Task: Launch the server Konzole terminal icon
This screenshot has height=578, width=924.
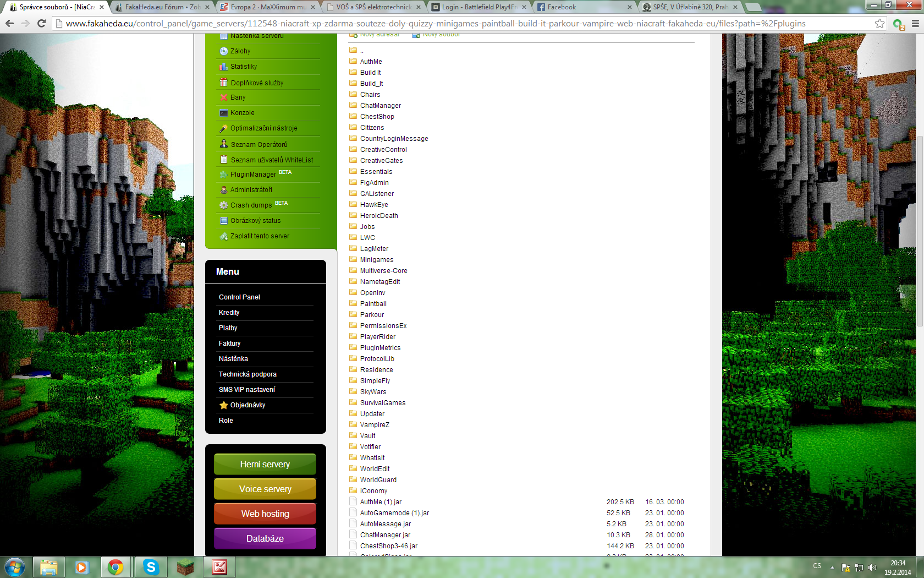Action: [224, 112]
